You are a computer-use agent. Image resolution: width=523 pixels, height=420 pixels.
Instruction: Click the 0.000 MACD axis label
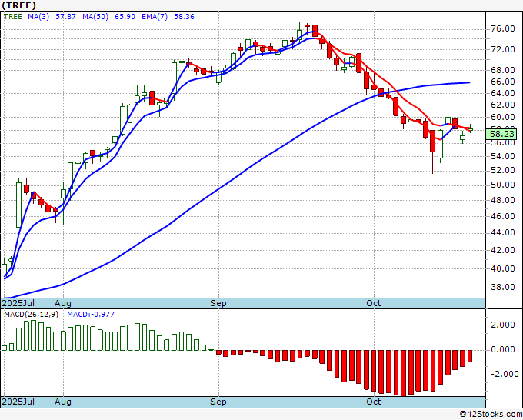(503, 349)
